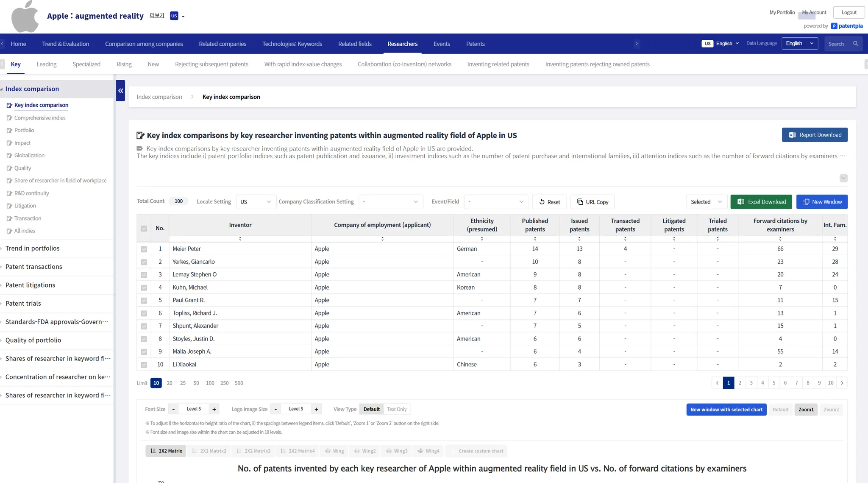This screenshot has height=483, width=868.
Task: Collapse the left sidebar with double-chevron icon
Action: click(121, 91)
